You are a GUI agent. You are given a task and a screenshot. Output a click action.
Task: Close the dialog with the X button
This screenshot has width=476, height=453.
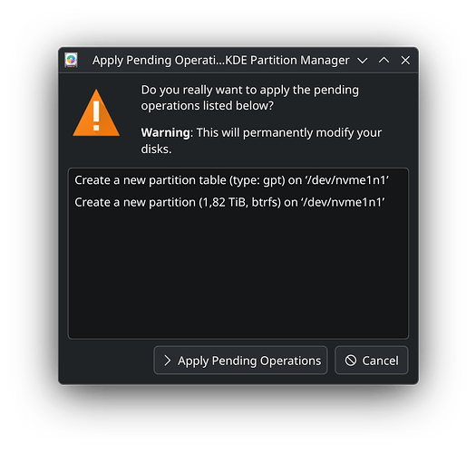(405, 60)
